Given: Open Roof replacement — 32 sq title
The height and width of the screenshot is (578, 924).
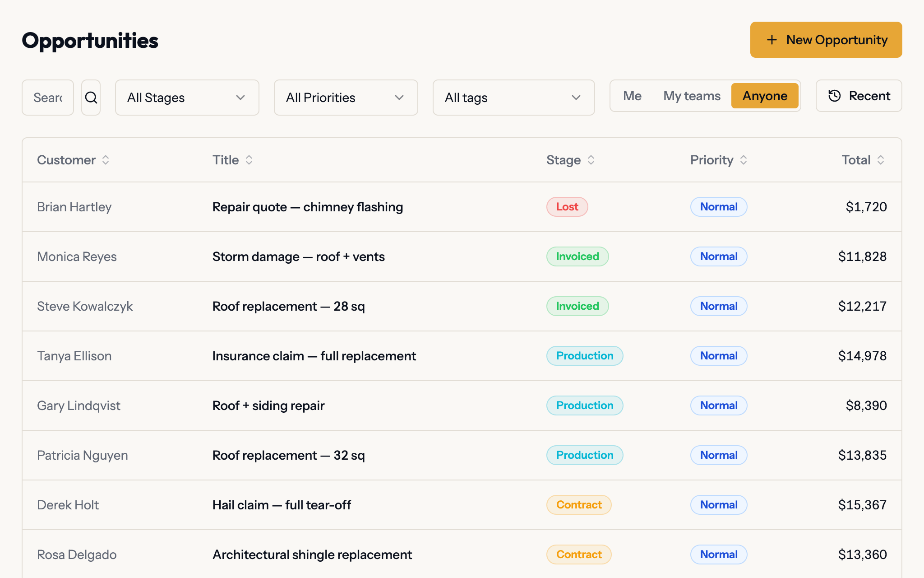Looking at the screenshot, I should [289, 455].
